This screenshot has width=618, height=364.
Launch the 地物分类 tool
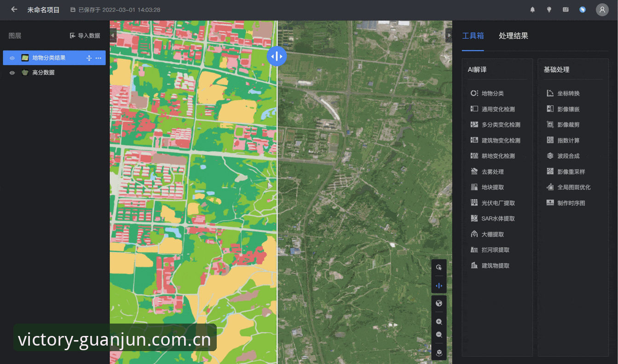coord(487,93)
